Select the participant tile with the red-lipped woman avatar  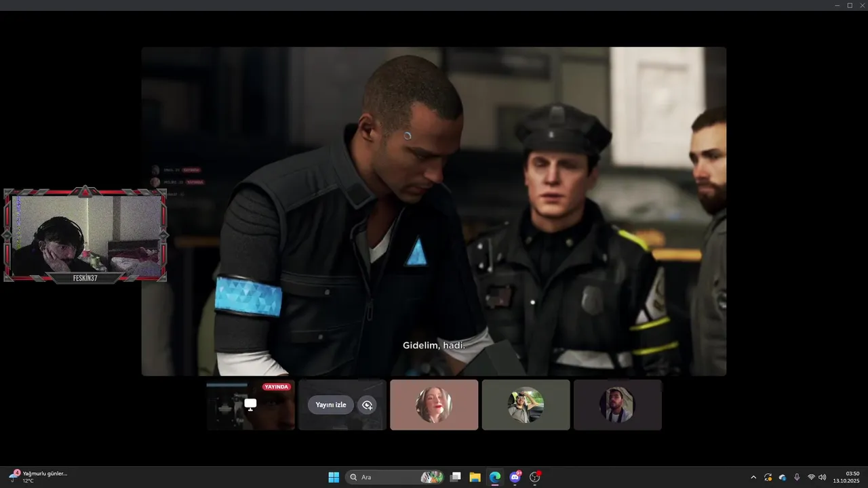[434, 405]
